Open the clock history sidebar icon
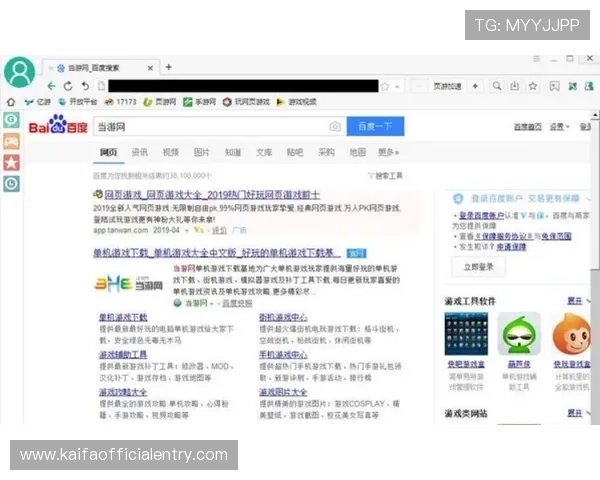Image resolution: width=600 pixels, height=480 pixels. (11, 184)
